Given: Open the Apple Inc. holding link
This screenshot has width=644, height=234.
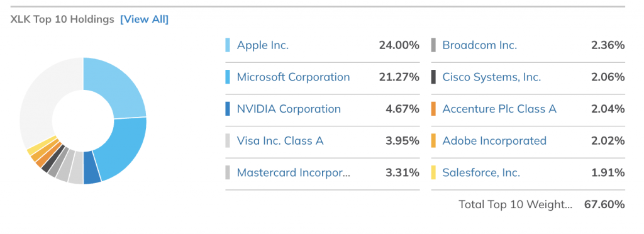Looking at the screenshot, I should 263,45.
